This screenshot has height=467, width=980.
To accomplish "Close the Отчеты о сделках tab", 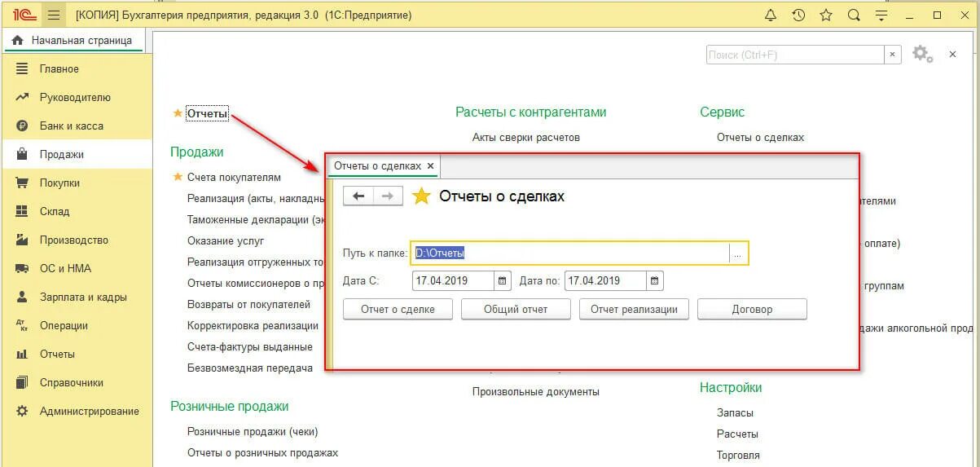I will pos(431,165).
